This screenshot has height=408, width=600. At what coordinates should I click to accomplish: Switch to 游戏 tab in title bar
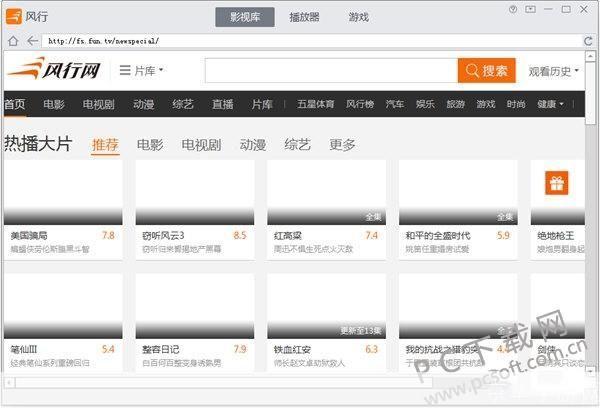(x=359, y=17)
